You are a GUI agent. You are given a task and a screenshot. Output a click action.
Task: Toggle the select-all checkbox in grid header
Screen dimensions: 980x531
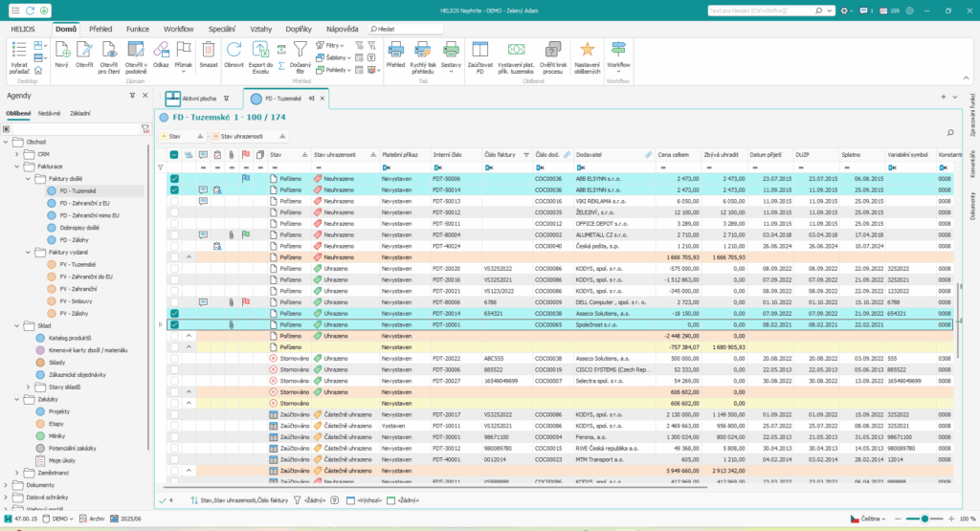pos(174,154)
